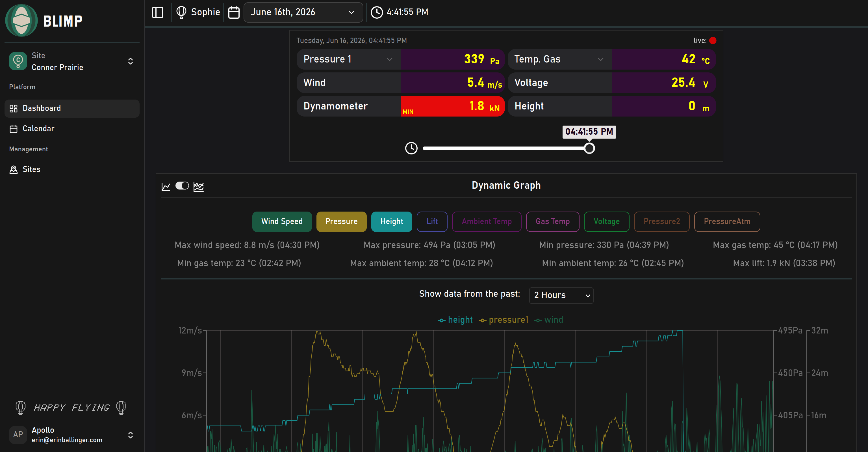Screen dimensions: 868x452
Task: Click the clock icon next to 4:41:55 PM
Action: [x=377, y=12]
